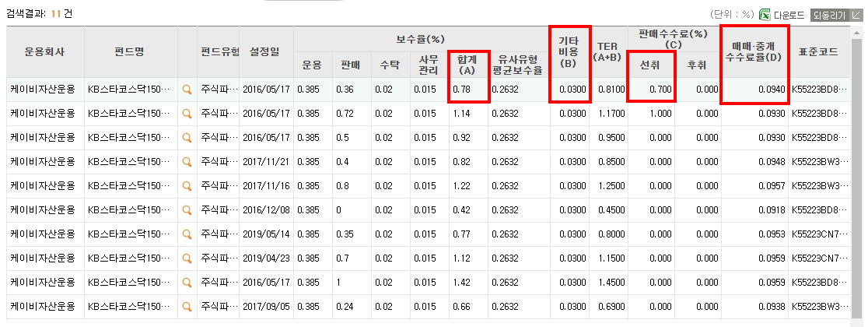Open magnifier icon in the 2017/11/16 row
Screen dimensions: 868x327
[187, 185]
